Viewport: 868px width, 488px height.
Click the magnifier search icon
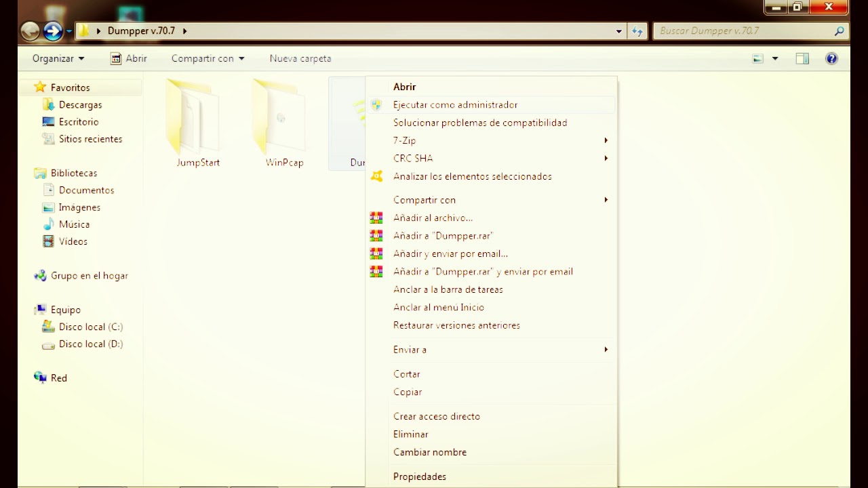point(840,30)
